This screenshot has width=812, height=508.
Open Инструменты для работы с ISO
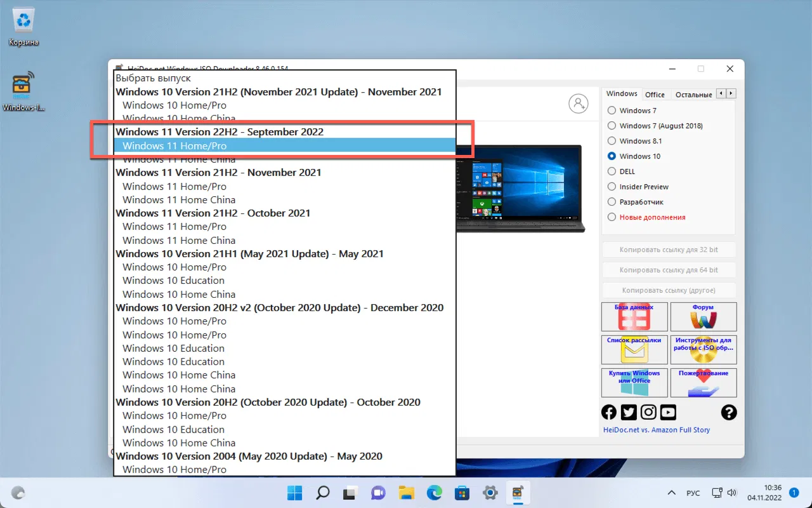coord(704,350)
